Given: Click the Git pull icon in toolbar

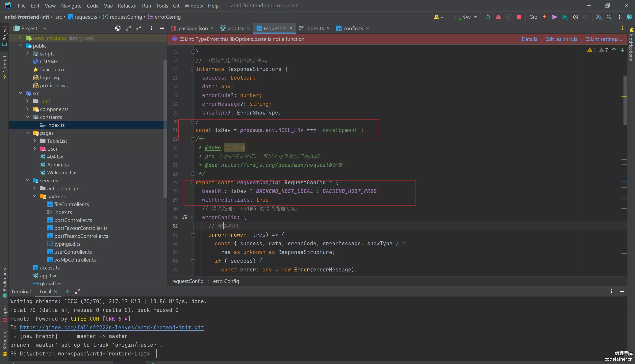Looking at the screenshot, I should 544,17.
